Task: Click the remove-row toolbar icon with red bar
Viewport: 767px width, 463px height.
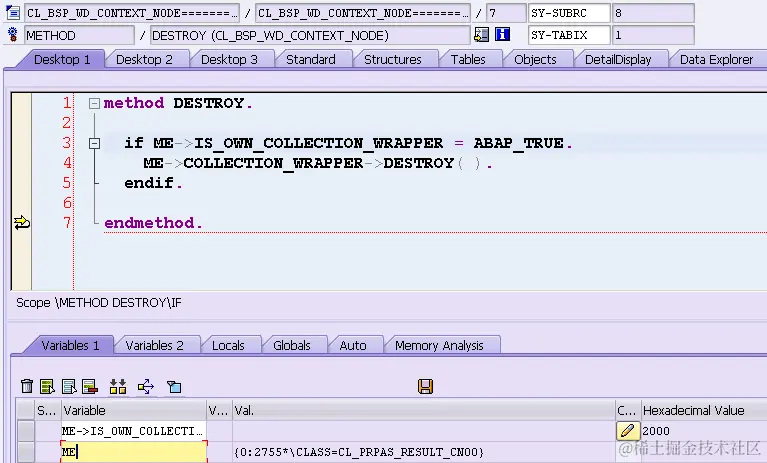Action: tap(90, 386)
